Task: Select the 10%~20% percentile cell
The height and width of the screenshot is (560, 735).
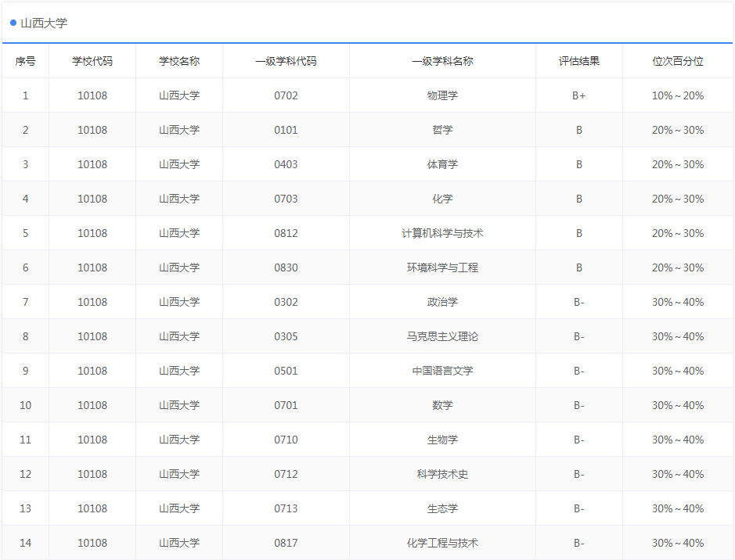Action: tap(678, 95)
